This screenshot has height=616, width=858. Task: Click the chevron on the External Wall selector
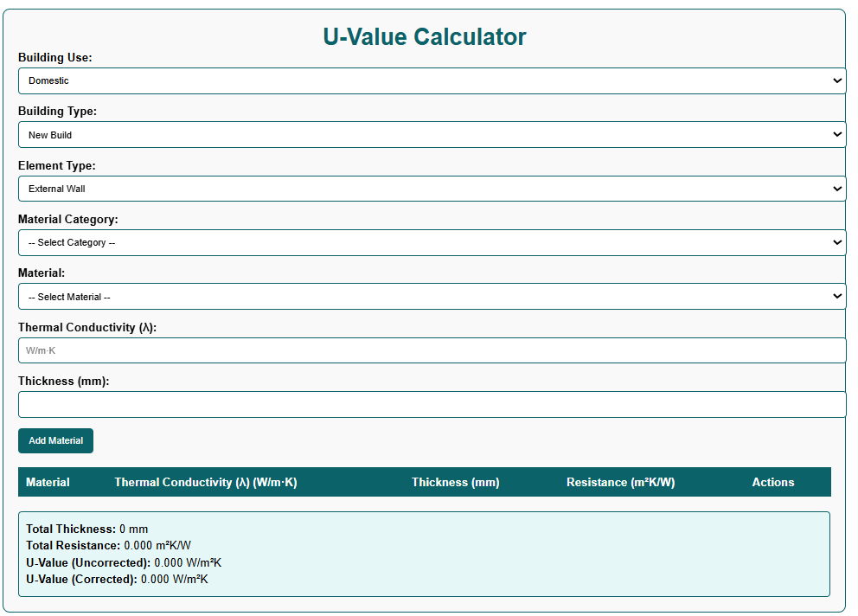pos(836,188)
